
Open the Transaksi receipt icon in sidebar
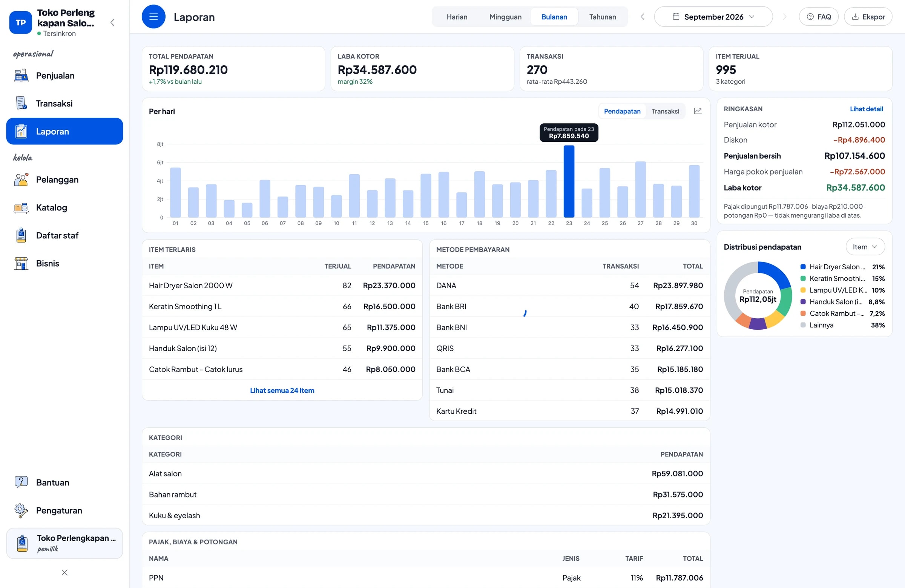click(x=21, y=103)
